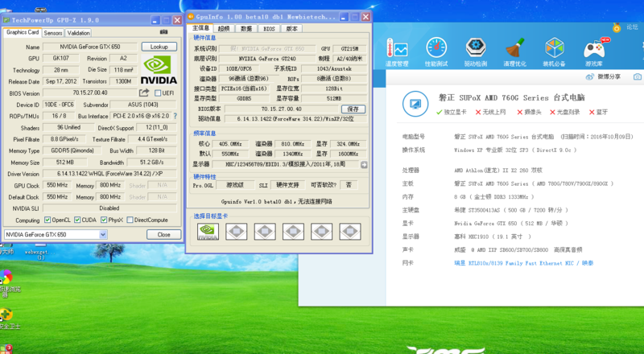
Task: Click the Bus Interface question mark icon
Action: [x=175, y=116]
